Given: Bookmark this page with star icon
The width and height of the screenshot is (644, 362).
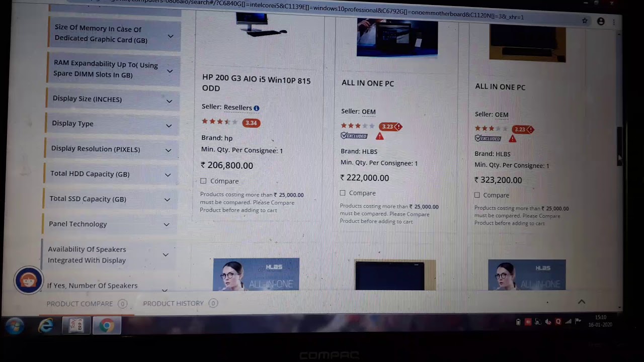Looking at the screenshot, I should [x=585, y=21].
